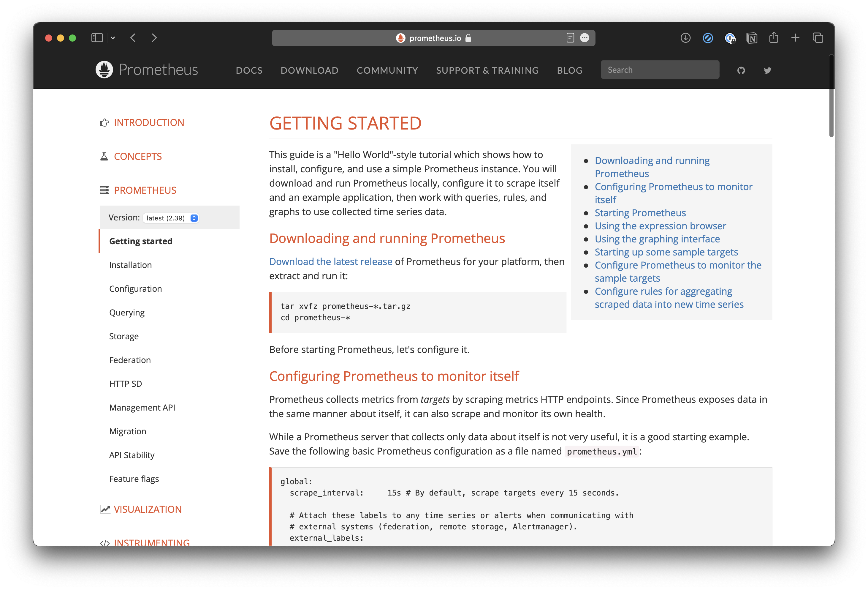Open the Storage docs page
Screen dimensions: 868x590
(x=123, y=336)
